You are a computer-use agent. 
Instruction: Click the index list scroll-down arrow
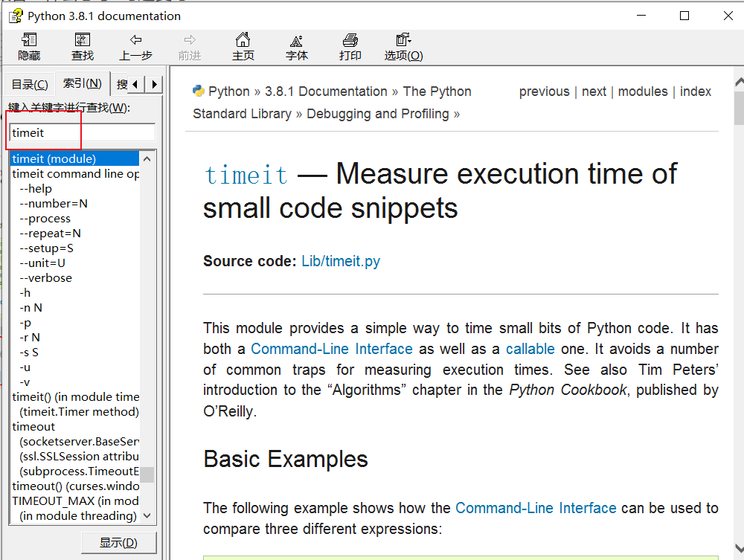tap(147, 515)
